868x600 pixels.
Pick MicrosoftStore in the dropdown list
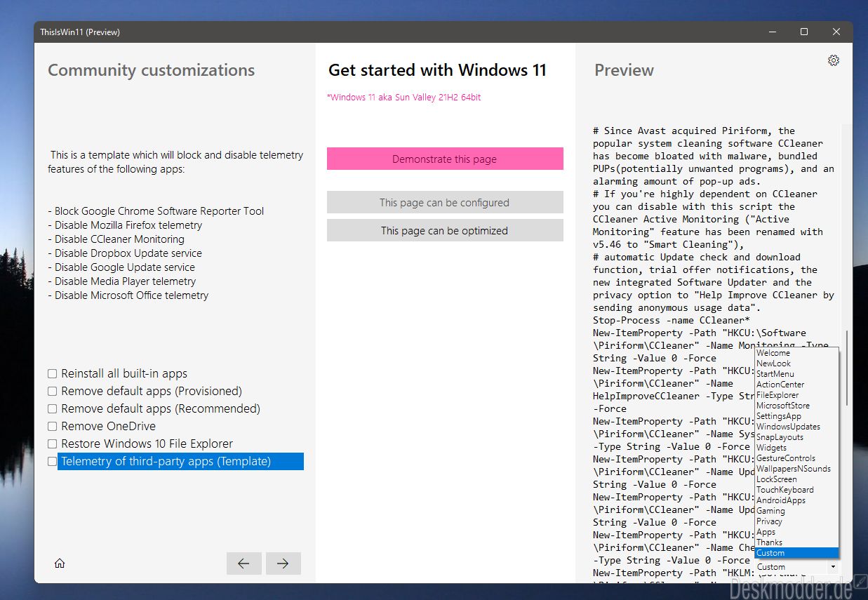[796, 406]
